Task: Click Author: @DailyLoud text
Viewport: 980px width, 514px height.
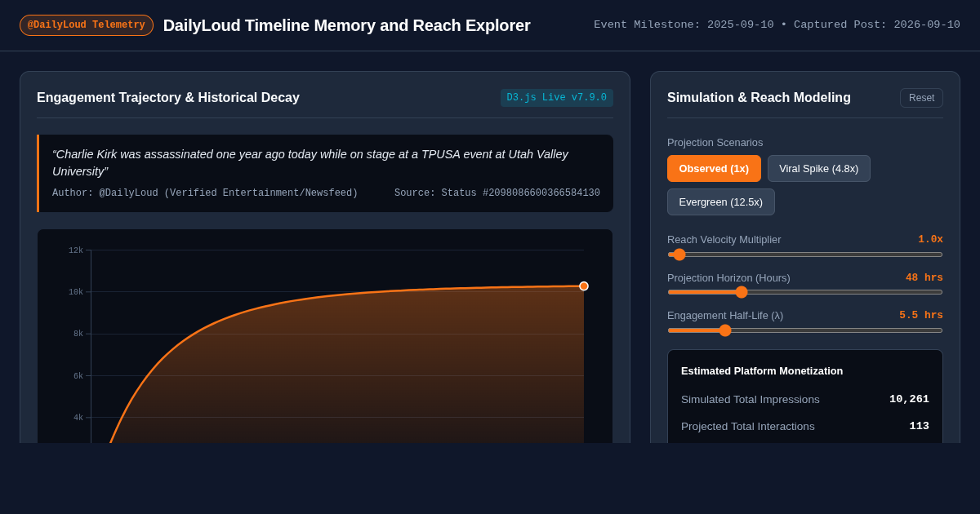Action: click(205, 193)
